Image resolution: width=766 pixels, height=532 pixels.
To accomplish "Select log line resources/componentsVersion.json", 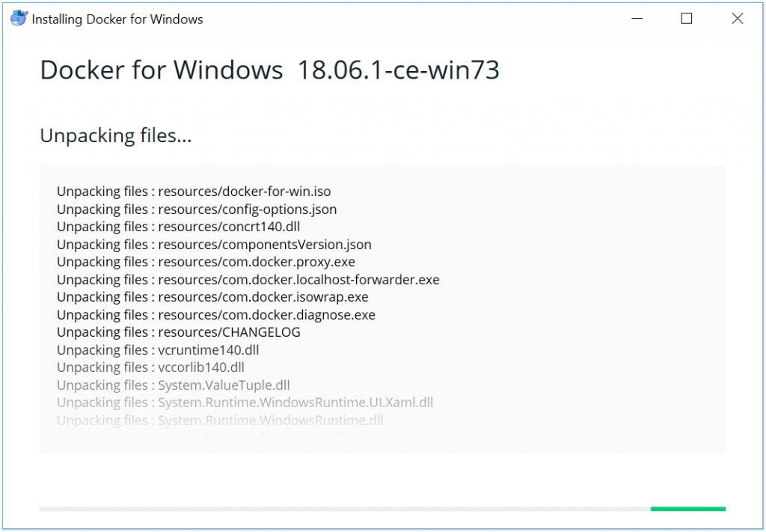I will pyautogui.click(x=214, y=244).
